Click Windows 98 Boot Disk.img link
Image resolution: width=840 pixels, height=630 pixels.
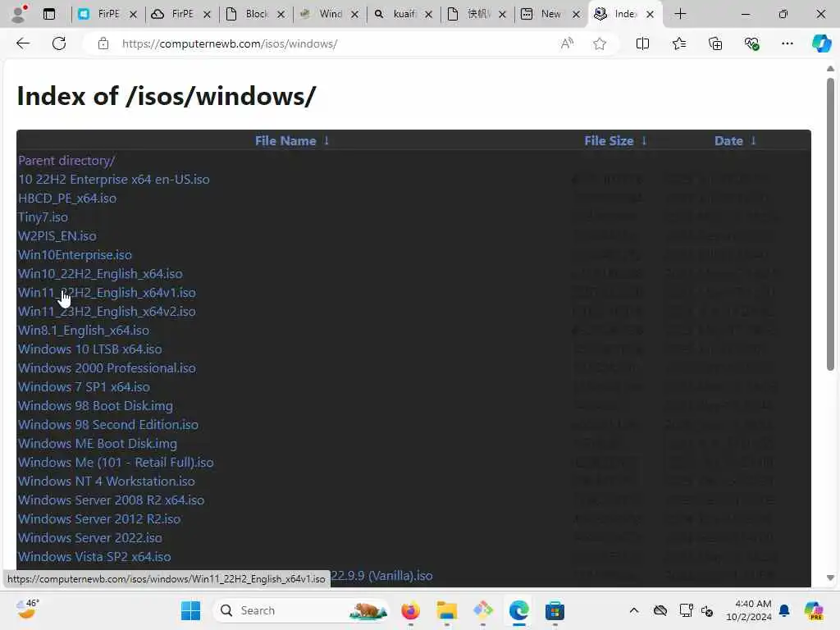click(95, 405)
